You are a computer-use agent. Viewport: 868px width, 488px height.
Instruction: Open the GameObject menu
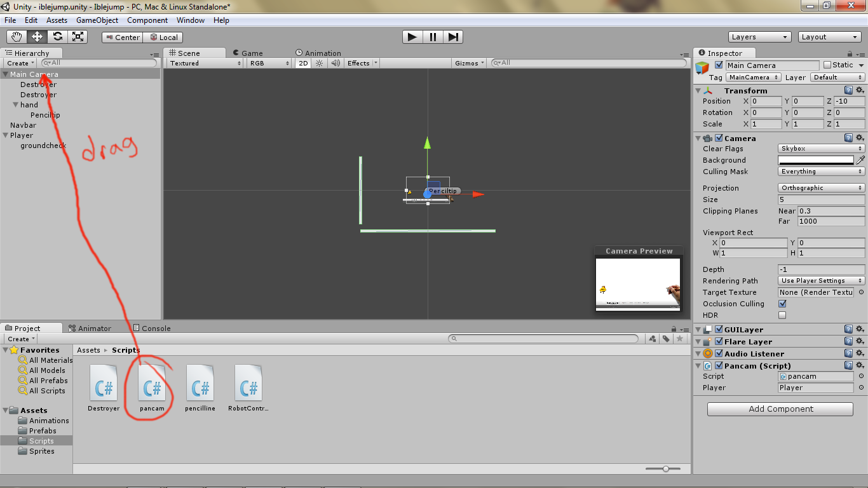click(x=97, y=20)
